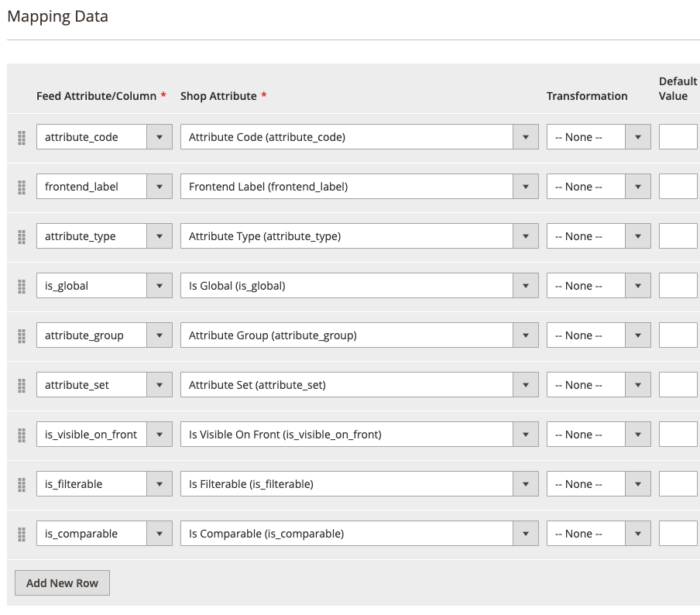Click the drag handle of attribute_group row
Viewport: 700px width, 615px height.
[x=22, y=336]
